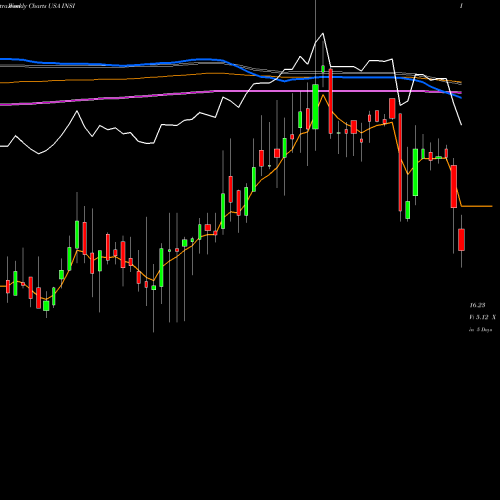Click the 16.23 price value label

pos(477,305)
